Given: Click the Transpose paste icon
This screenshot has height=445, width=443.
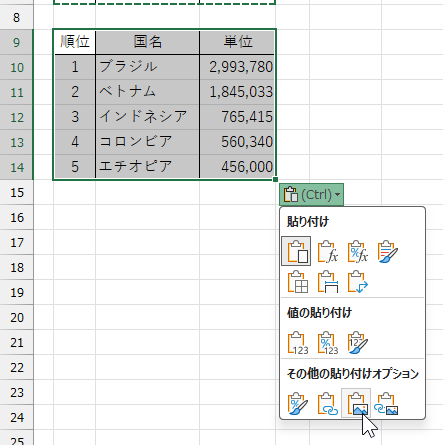Looking at the screenshot, I should click(357, 282).
